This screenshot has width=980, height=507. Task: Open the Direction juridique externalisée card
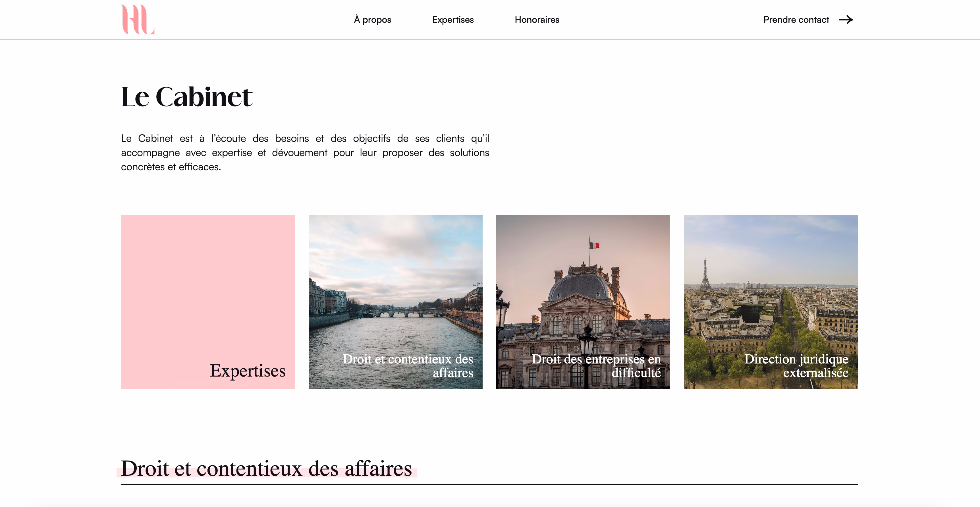(770, 302)
